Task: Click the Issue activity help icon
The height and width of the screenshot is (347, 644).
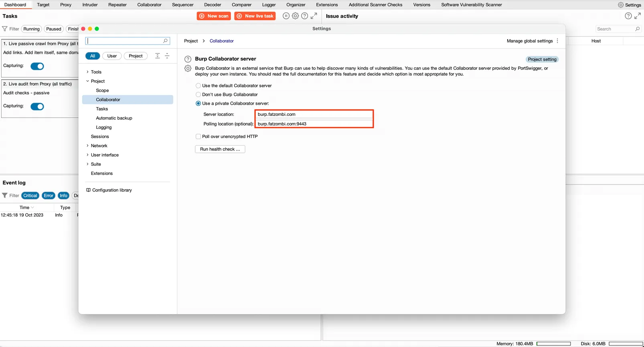Action: tap(628, 16)
